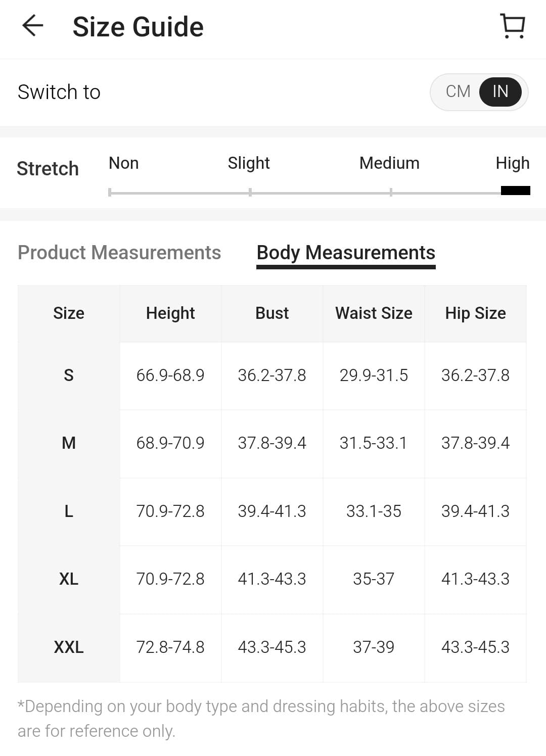Select the M size row label
The width and height of the screenshot is (546, 756).
click(69, 443)
